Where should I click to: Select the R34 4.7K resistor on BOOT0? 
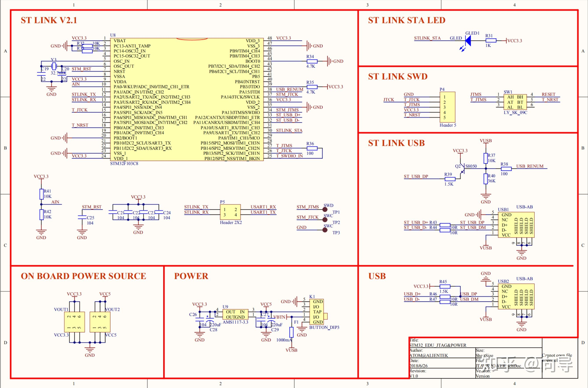[312, 61]
